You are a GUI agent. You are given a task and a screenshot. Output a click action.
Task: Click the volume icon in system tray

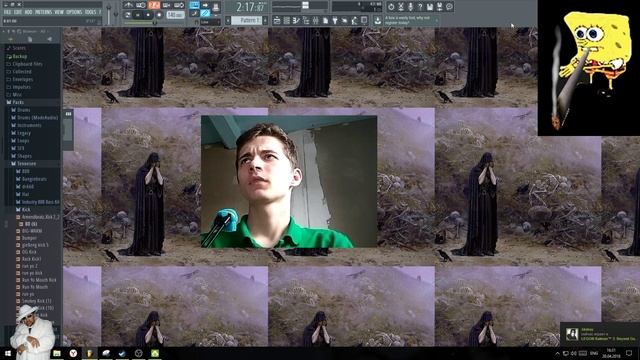(574, 353)
